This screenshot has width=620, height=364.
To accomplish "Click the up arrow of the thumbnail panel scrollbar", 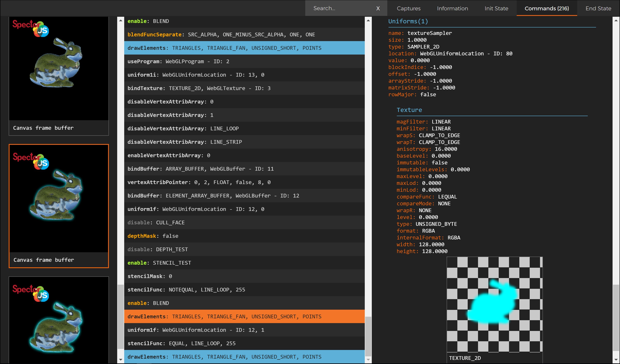I will point(120,20).
